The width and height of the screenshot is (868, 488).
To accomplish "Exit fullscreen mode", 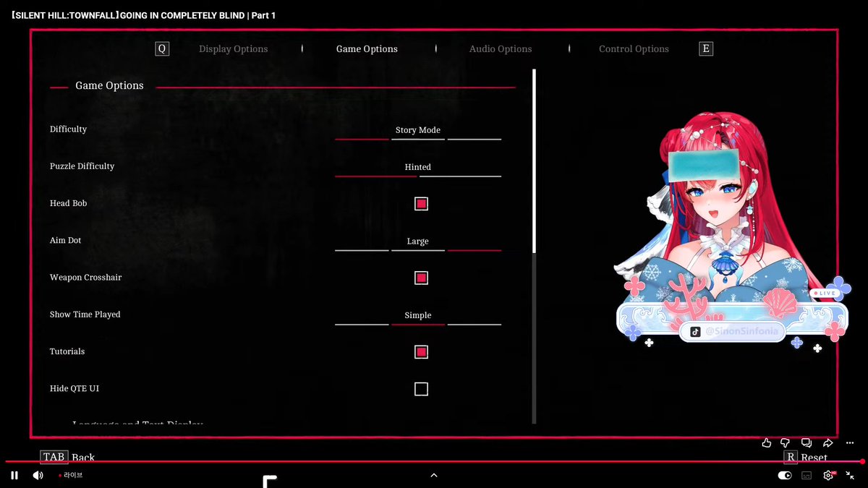I will [x=850, y=476].
